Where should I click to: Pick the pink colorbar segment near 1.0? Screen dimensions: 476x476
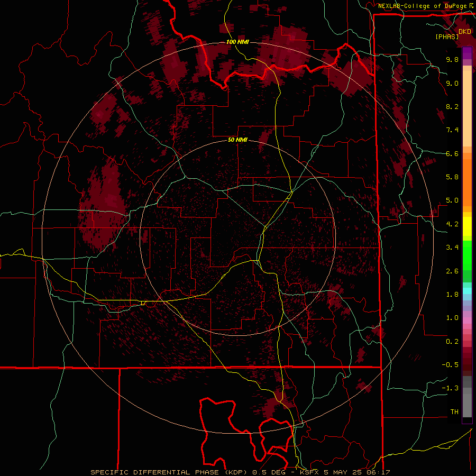tap(467, 321)
